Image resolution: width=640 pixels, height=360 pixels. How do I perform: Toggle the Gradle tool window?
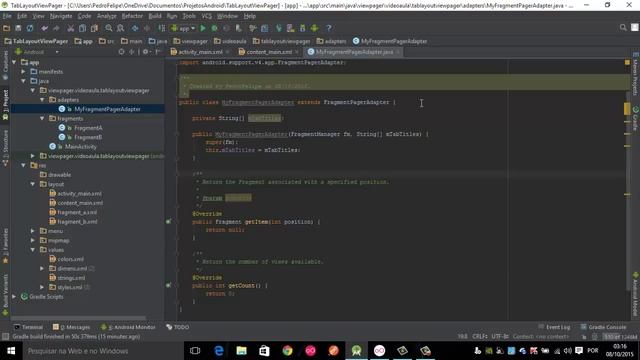pyautogui.click(x=635, y=118)
